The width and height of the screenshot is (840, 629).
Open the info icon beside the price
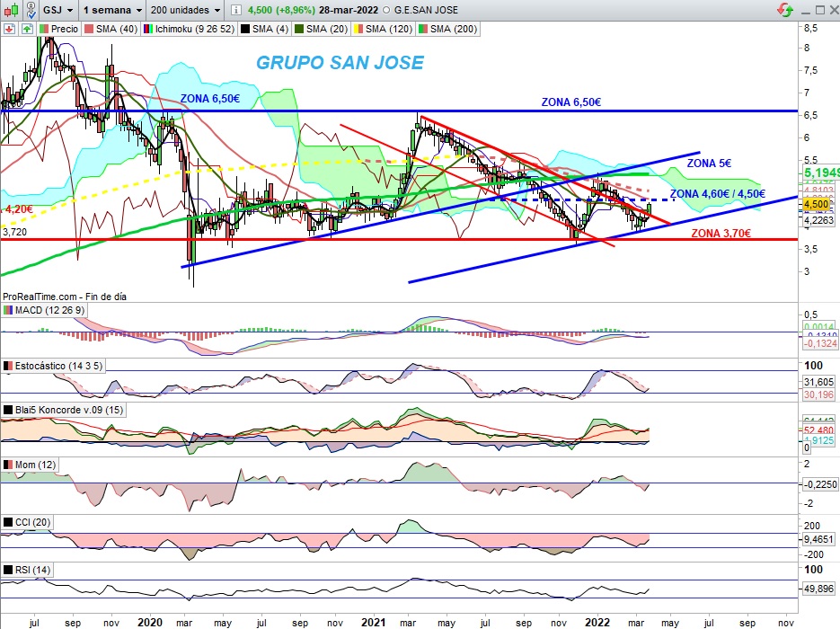[x=235, y=10]
